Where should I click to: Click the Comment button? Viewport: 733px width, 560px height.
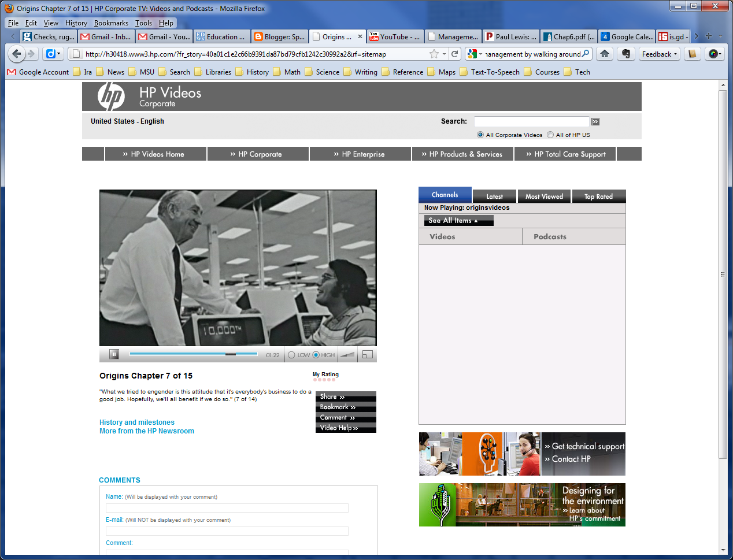(x=346, y=417)
